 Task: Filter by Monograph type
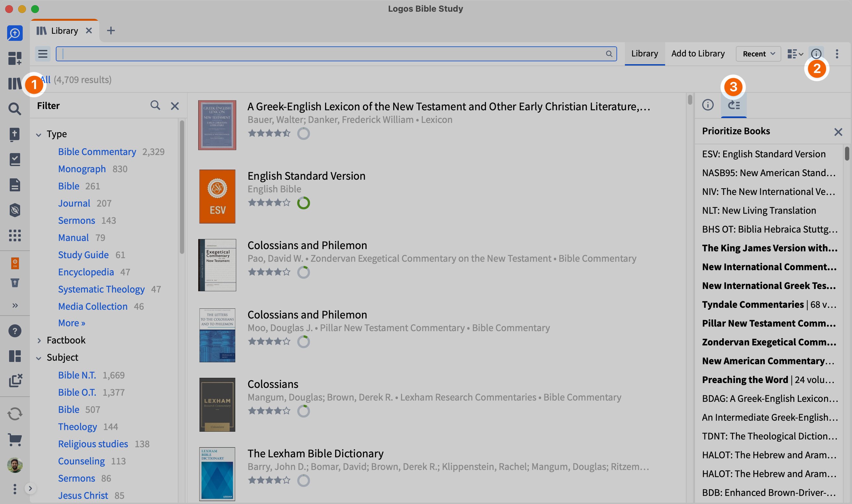pyautogui.click(x=82, y=169)
